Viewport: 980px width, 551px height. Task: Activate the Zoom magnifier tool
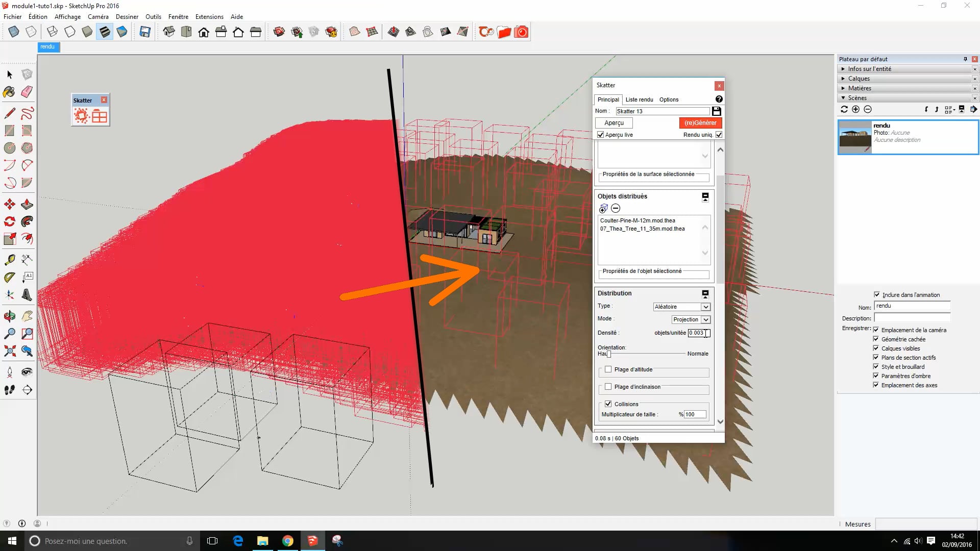coord(10,334)
